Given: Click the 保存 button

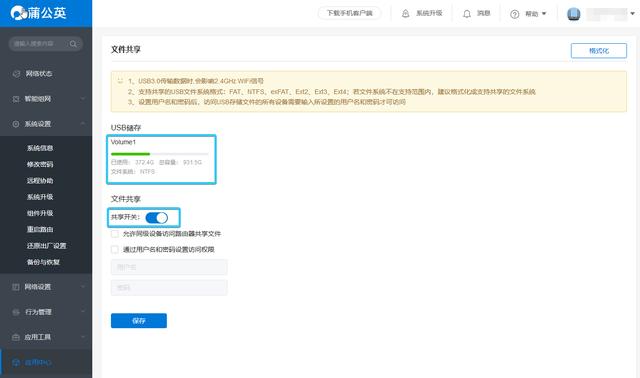Looking at the screenshot, I should 139,321.
